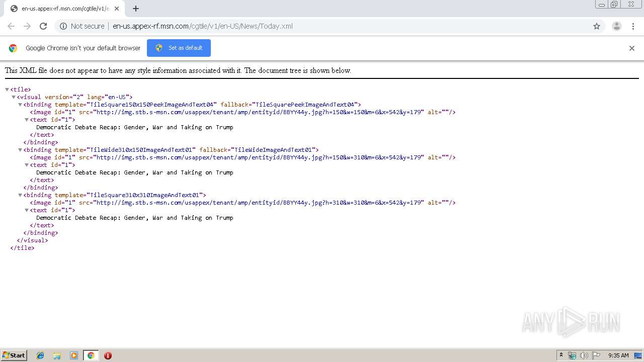The image size is (644, 362).
Task: Collapse the tile root node
Action: coord(7,89)
